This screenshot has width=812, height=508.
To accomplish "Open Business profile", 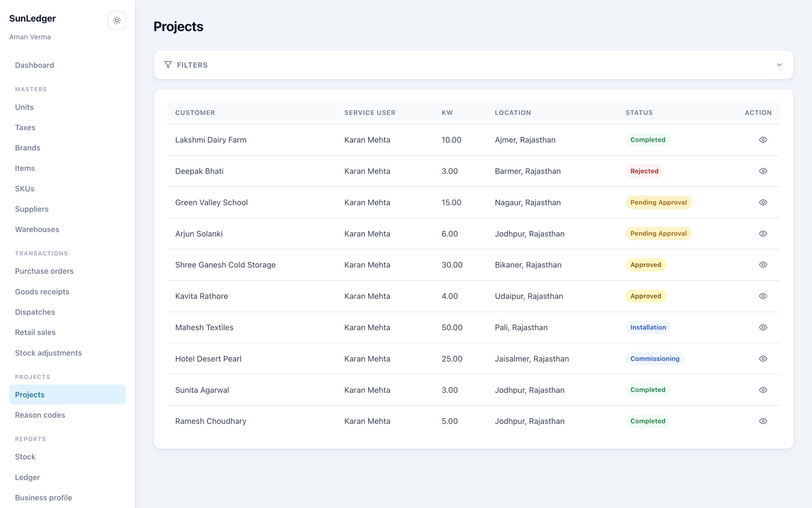I will point(67,498).
